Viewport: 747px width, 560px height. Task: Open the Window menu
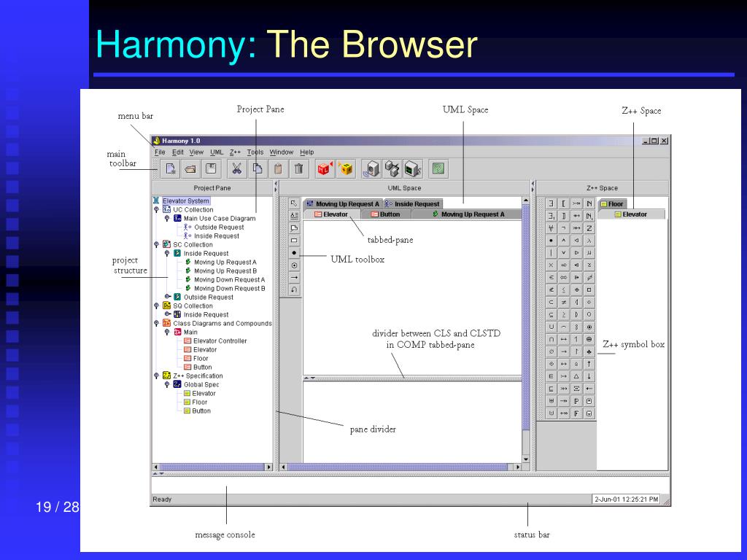tap(281, 152)
